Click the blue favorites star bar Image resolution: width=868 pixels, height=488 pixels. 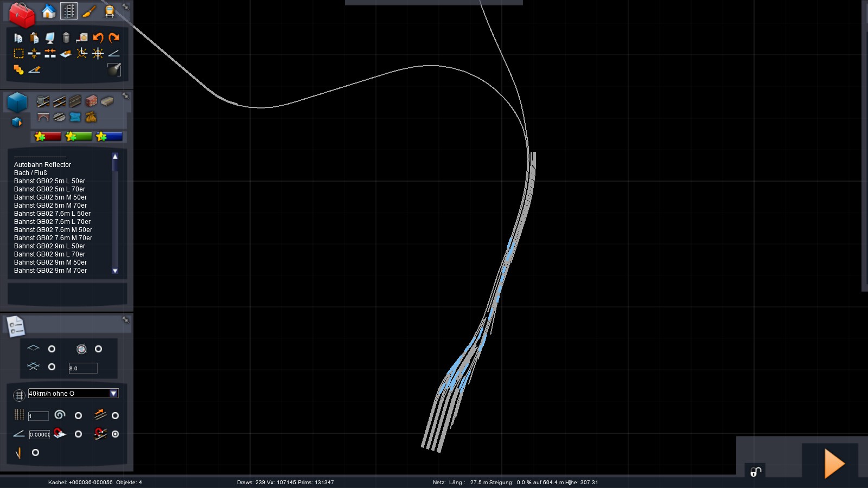pos(109,137)
